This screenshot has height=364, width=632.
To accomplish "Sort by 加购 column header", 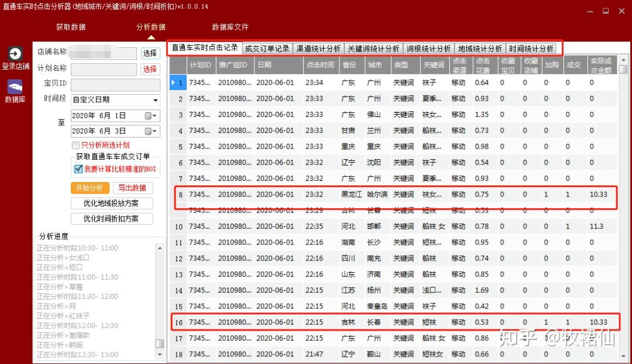I will [552, 65].
